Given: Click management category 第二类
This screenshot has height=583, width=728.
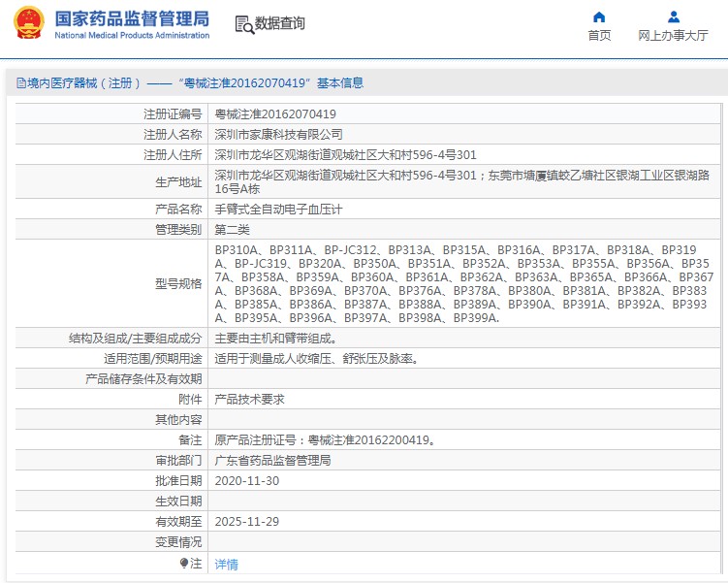Looking at the screenshot, I should coord(232,230).
